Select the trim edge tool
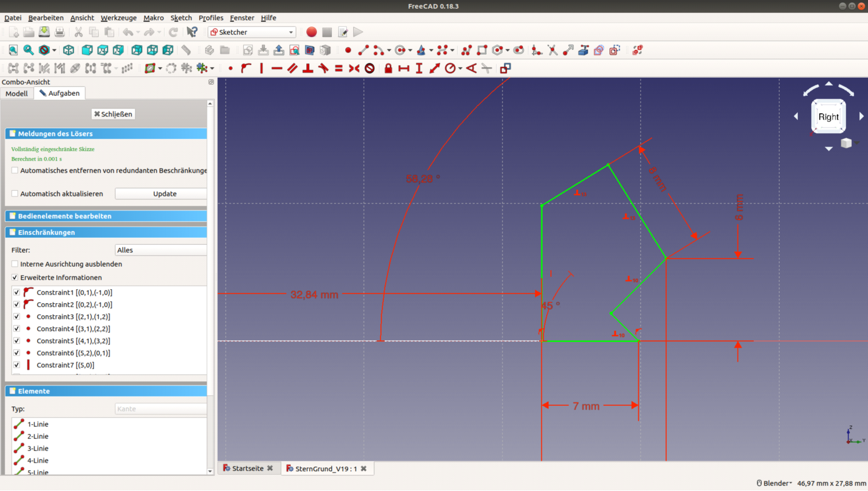Viewport: 868px width, 491px height. click(x=552, y=50)
